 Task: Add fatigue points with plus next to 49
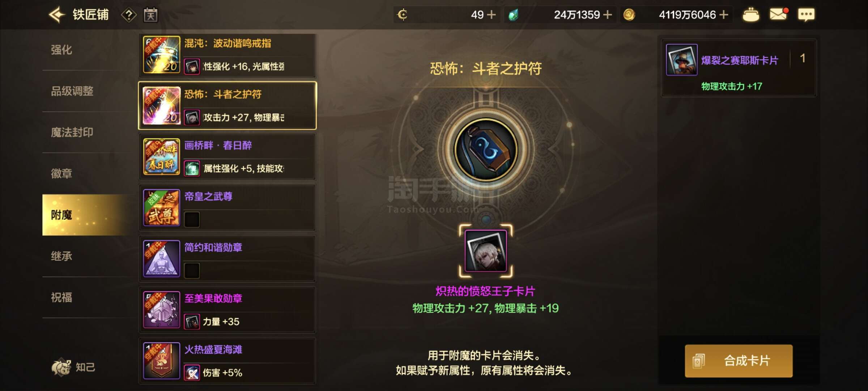pos(491,15)
